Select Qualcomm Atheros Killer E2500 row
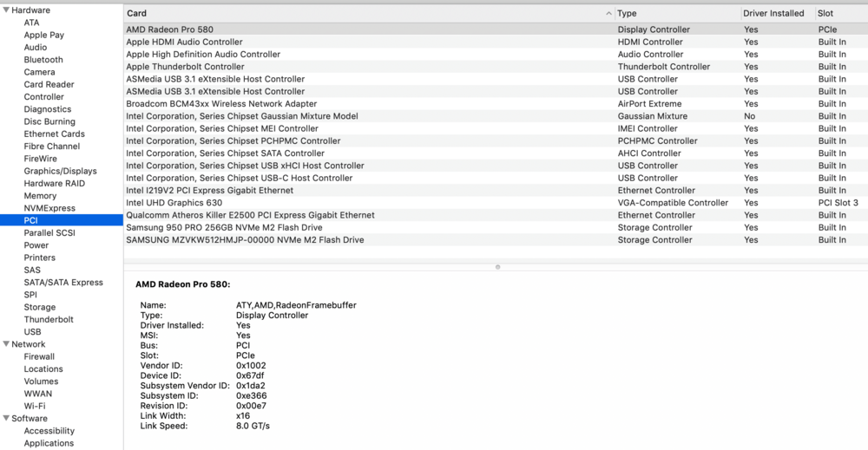 tap(496, 215)
